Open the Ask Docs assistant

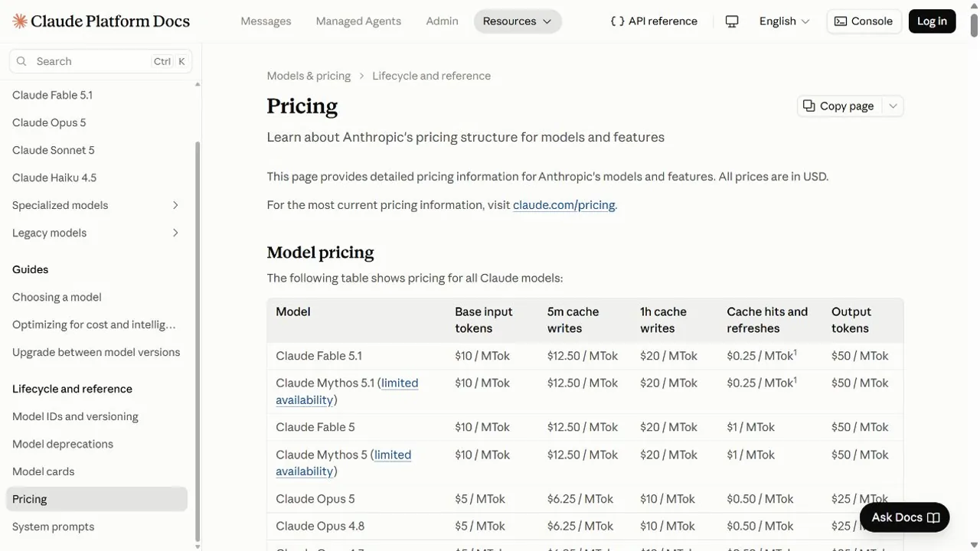click(x=905, y=517)
